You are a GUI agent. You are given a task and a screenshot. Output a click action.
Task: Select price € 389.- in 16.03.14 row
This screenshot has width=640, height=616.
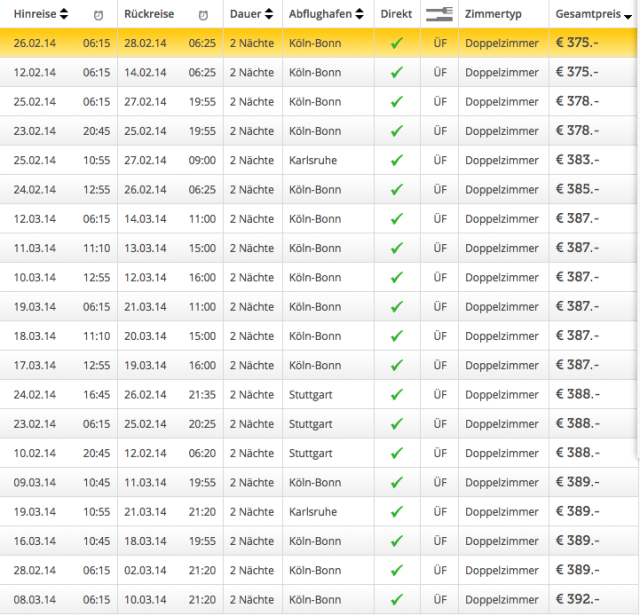coord(577,541)
